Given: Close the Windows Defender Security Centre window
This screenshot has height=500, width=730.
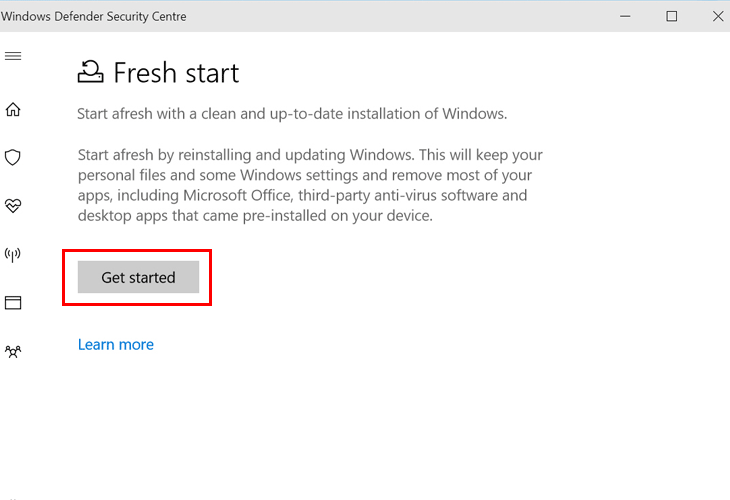Looking at the screenshot, I should [x=717, y=16].
